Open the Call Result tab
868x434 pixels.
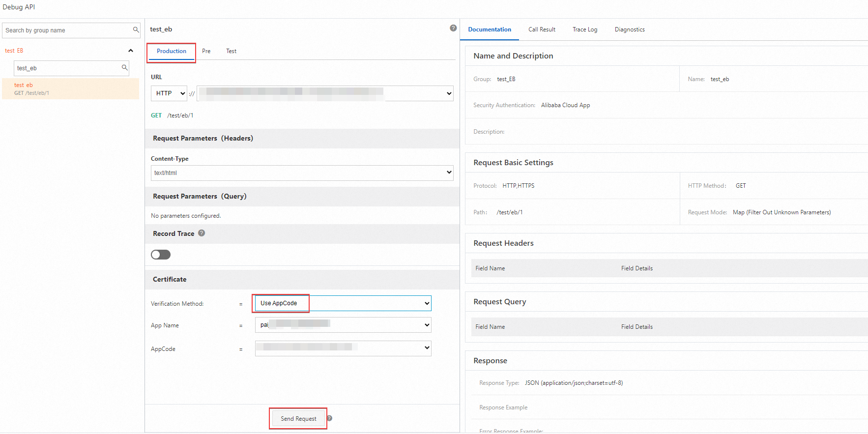pyautogui.click(x=542, y=29)
